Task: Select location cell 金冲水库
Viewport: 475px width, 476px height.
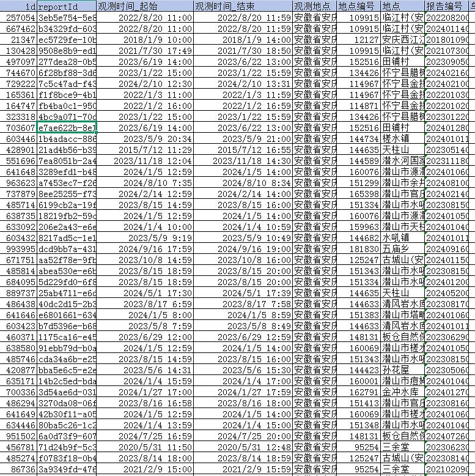Action: click(402, 392)
